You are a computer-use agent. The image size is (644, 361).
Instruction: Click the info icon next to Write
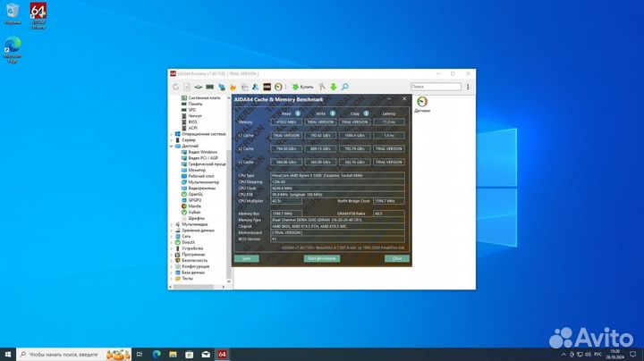332,113
